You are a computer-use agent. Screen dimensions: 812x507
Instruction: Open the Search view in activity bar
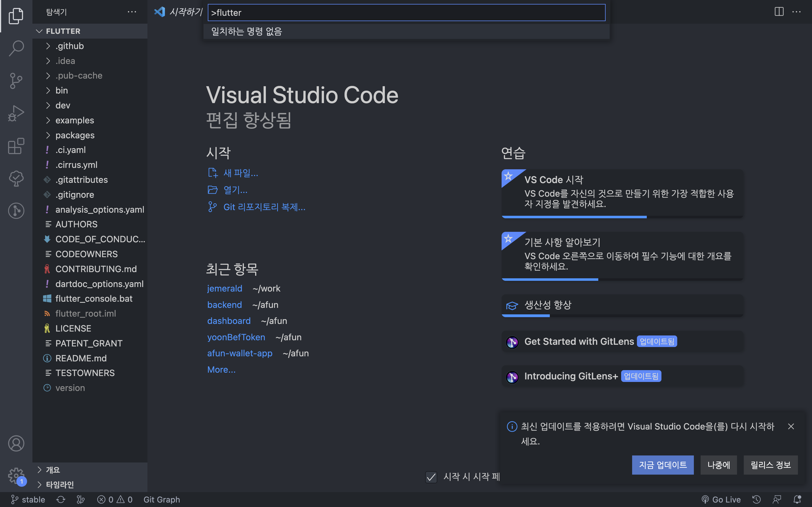pos(16,48)
